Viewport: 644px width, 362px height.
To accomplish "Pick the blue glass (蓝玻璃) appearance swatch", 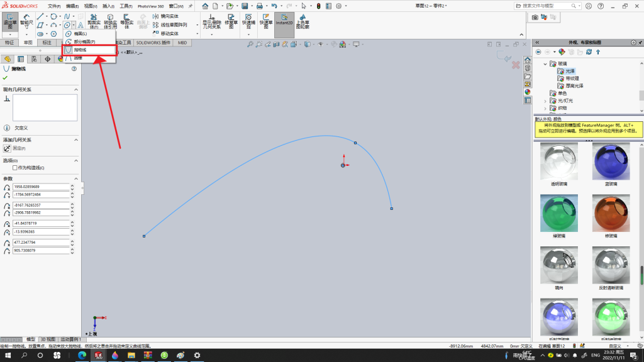I will [x=611, y=162].
